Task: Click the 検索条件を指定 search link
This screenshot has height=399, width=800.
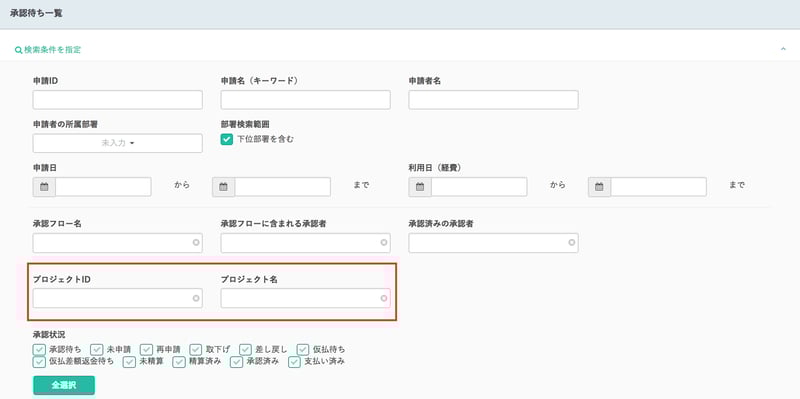Action: click(x=52, y=50)
